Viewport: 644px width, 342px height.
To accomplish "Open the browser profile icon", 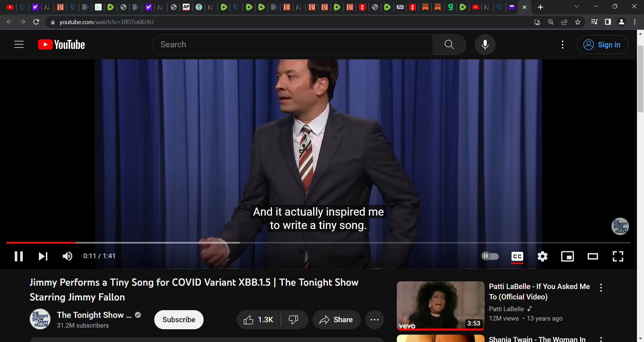I will coord(621,22).
